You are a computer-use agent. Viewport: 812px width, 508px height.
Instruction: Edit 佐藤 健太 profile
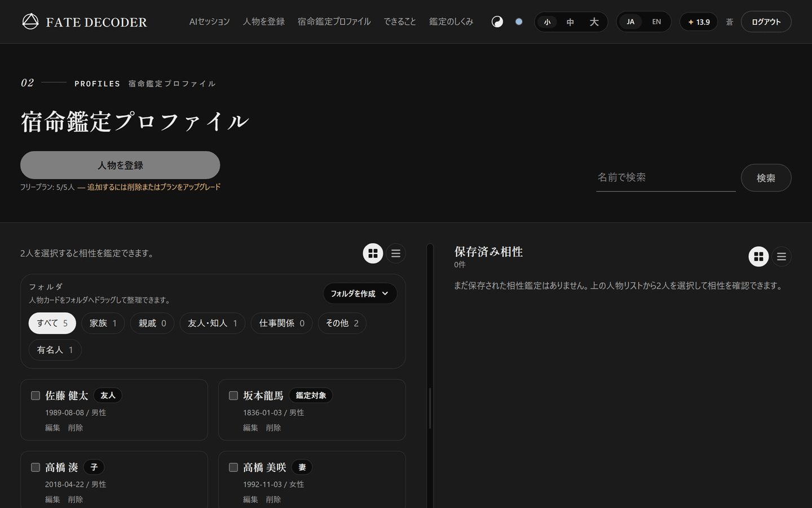pyautogui.click(x=52, y=428)
